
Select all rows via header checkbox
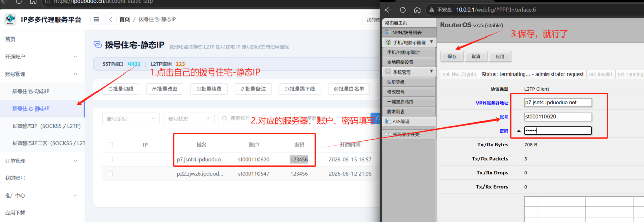click(110, 145)
